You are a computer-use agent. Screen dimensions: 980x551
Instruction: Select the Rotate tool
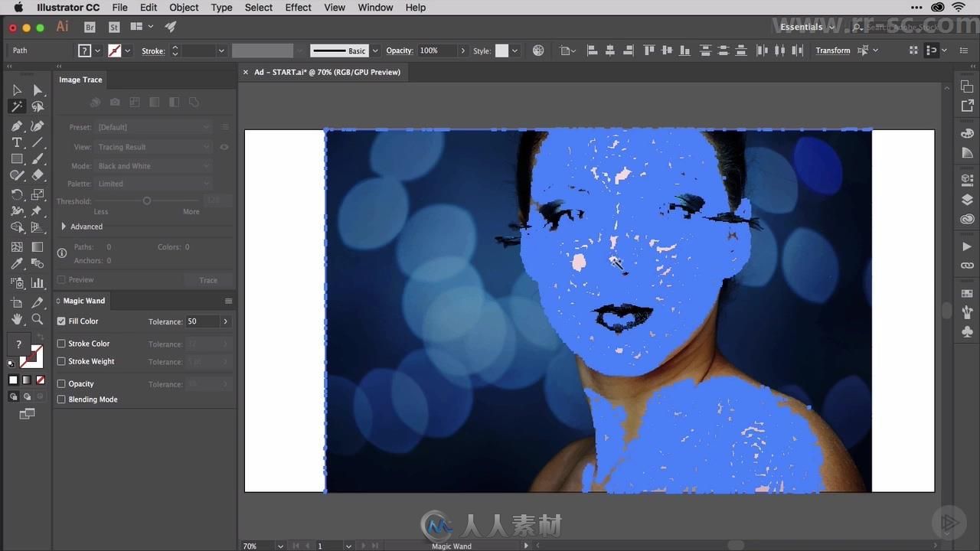click(17, 194)
